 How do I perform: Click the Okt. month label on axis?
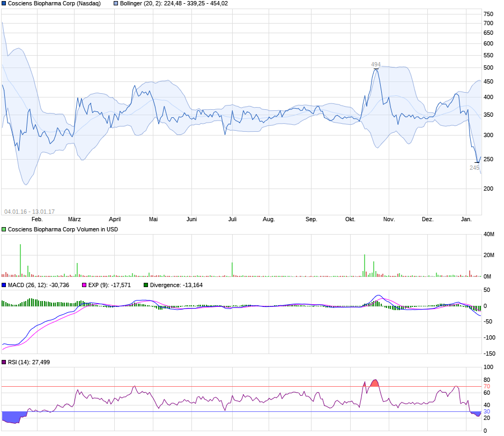[x=350, y=219]
